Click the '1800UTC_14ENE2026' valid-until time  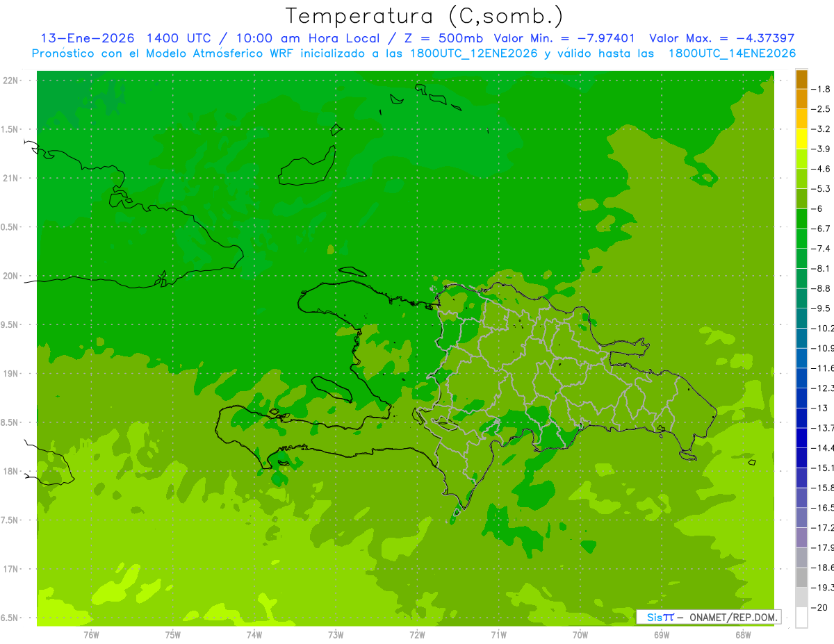point(732,53)
